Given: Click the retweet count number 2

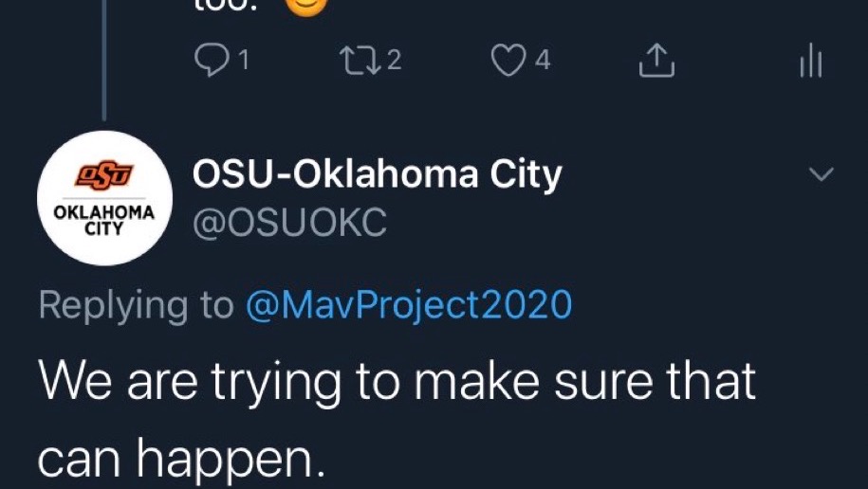Looking at the screenshot, I should pyautogui.click(x=395, y=61).
